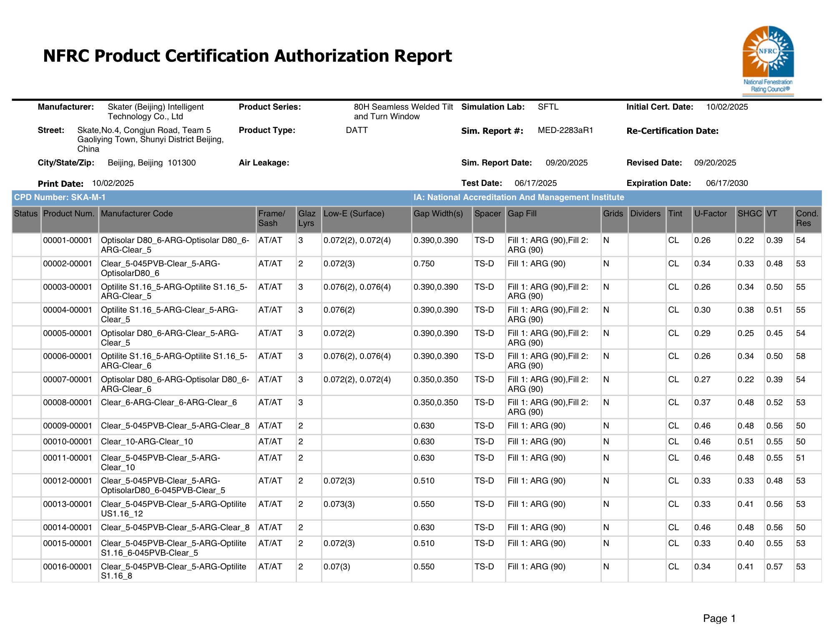Screen dimensions: 834x644
Task: Click the 'Air Leakage:' label
Action: (x=264, y=163)
